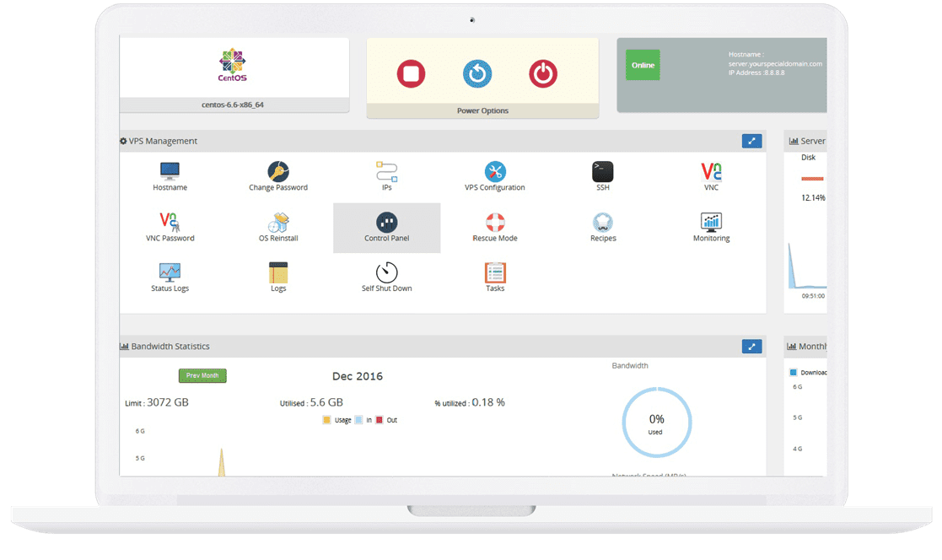Toggle the Usage legend entry
This screenshot has height=560, width=942.
pos(337,420)
